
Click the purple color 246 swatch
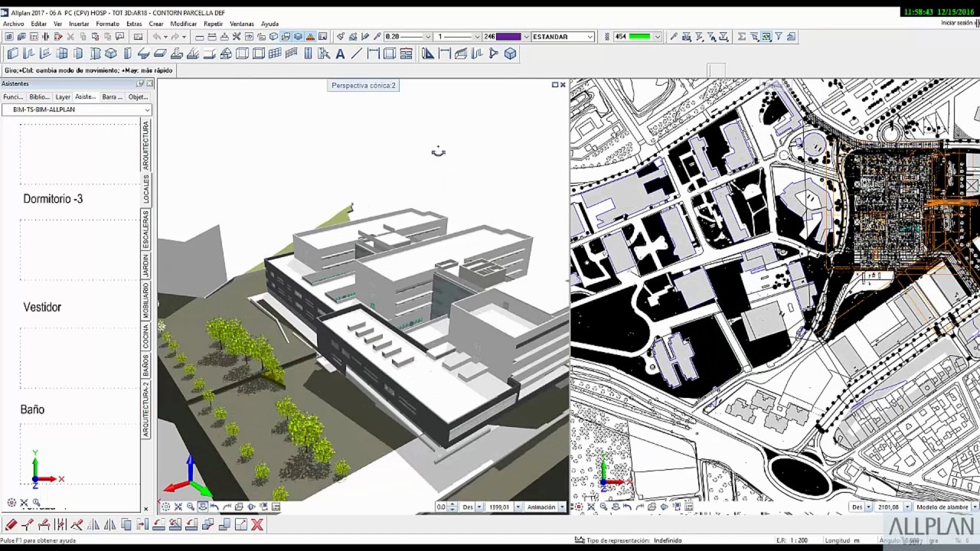pyautogui.click(x=508, y=37)
